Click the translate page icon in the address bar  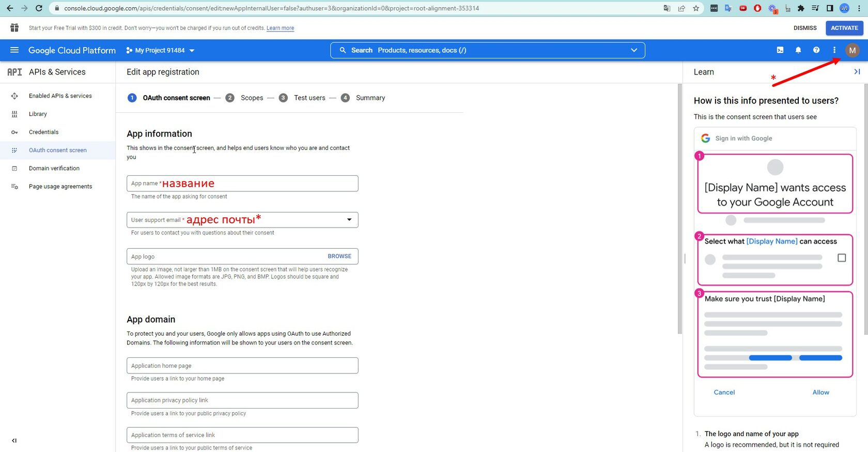(667, 8)
